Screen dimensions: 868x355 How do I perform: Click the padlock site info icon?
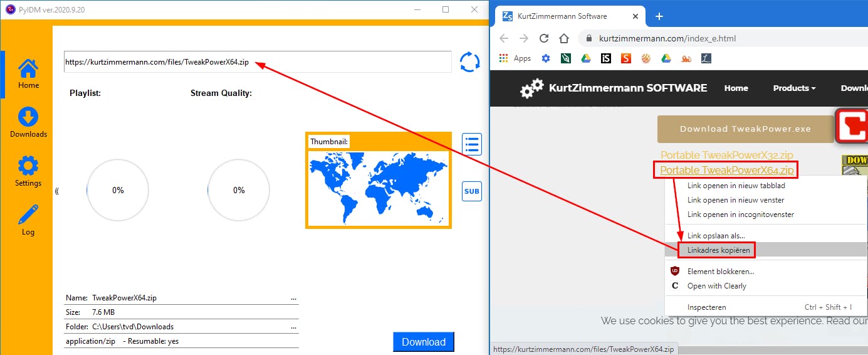(x=588, y=38)
